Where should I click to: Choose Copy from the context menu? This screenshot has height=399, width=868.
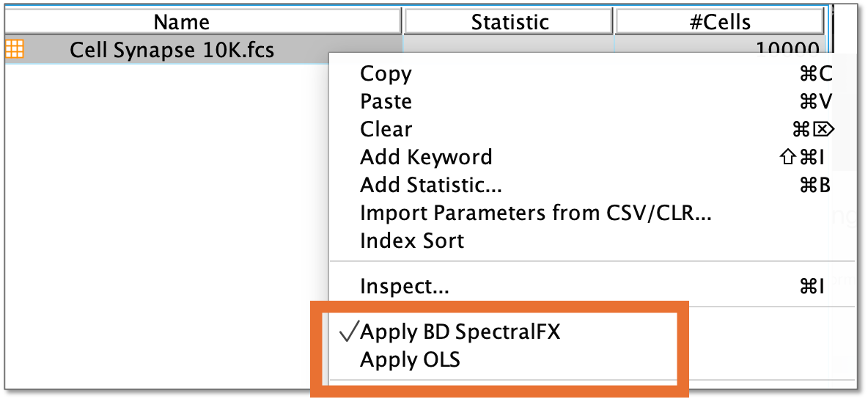[386, 73]
